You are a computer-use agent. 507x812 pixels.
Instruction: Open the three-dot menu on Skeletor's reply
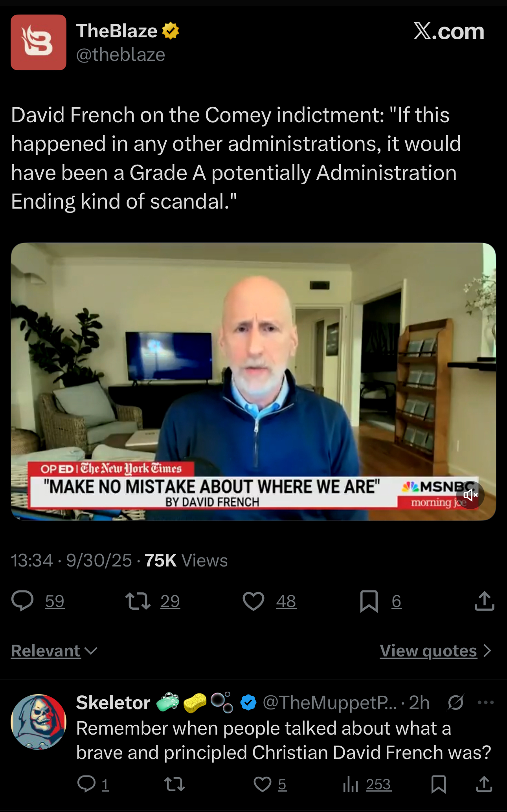(485, 703)
